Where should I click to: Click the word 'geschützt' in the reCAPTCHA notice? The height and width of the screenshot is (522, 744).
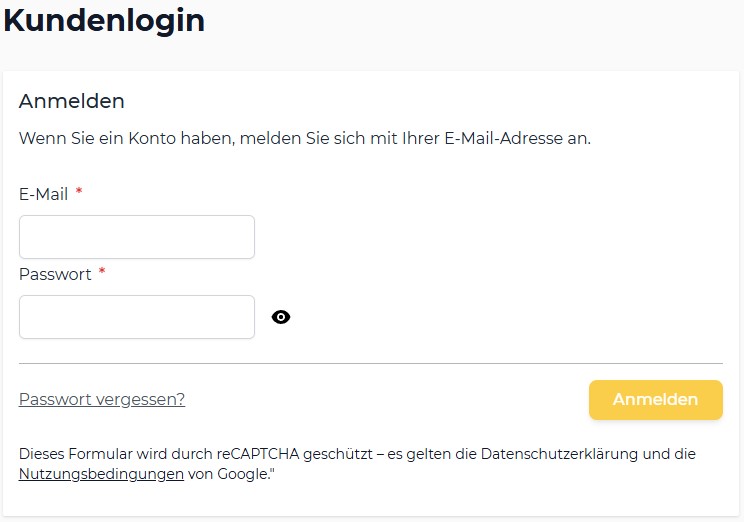[x=338, y=454]
